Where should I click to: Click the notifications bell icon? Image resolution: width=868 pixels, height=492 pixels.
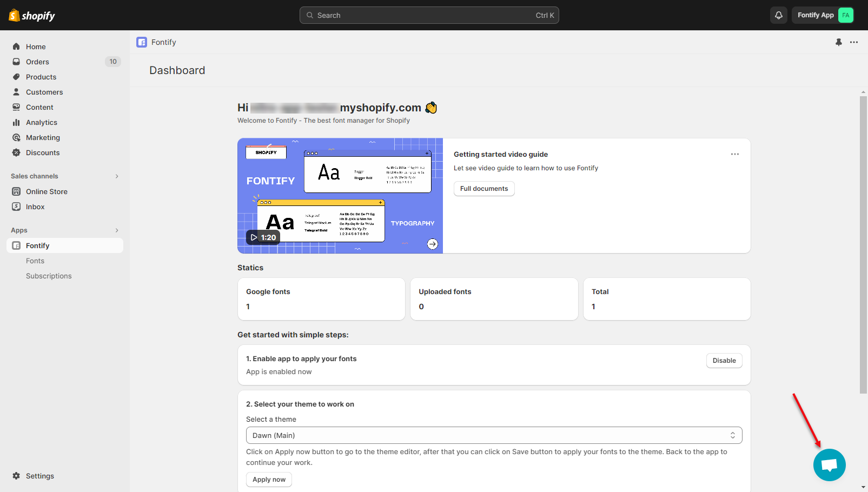pyautogui.click(x=778, y=15)
